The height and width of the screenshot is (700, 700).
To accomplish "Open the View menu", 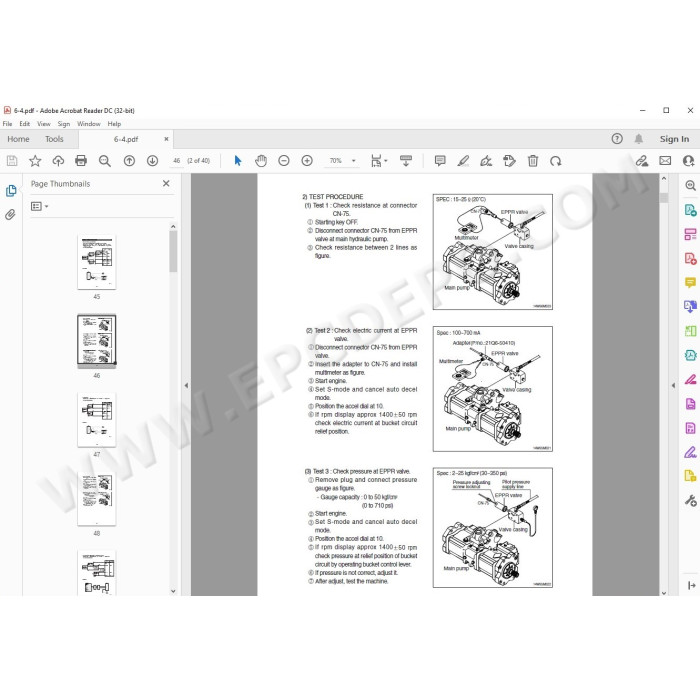I will [x=44, y=124].
